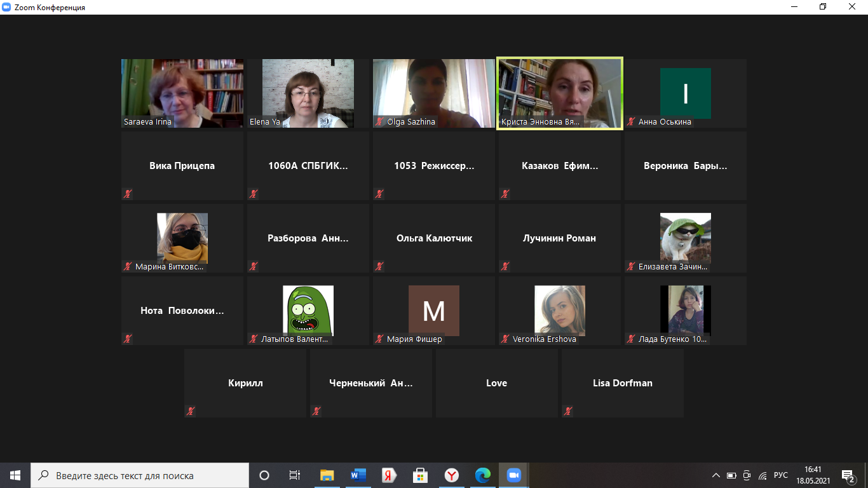Click the name 1053 Режиссер
This screenshot has height=488, width=868.
click(434, 166)
